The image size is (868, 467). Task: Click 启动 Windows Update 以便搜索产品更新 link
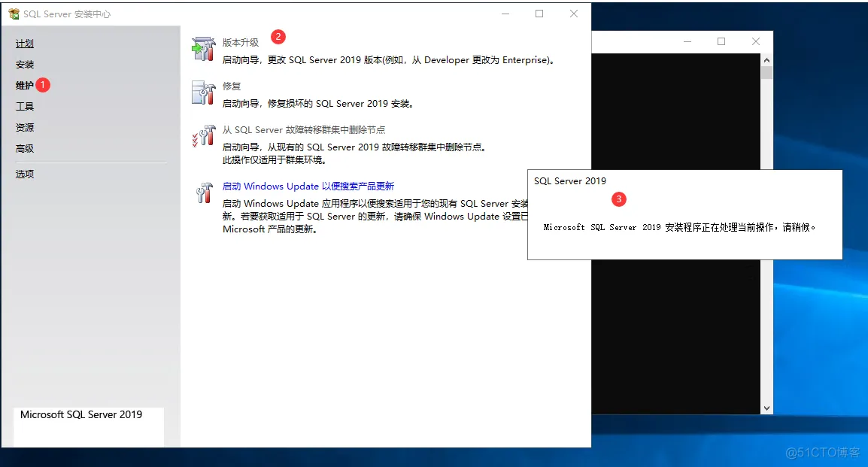(x=308, y=186)
